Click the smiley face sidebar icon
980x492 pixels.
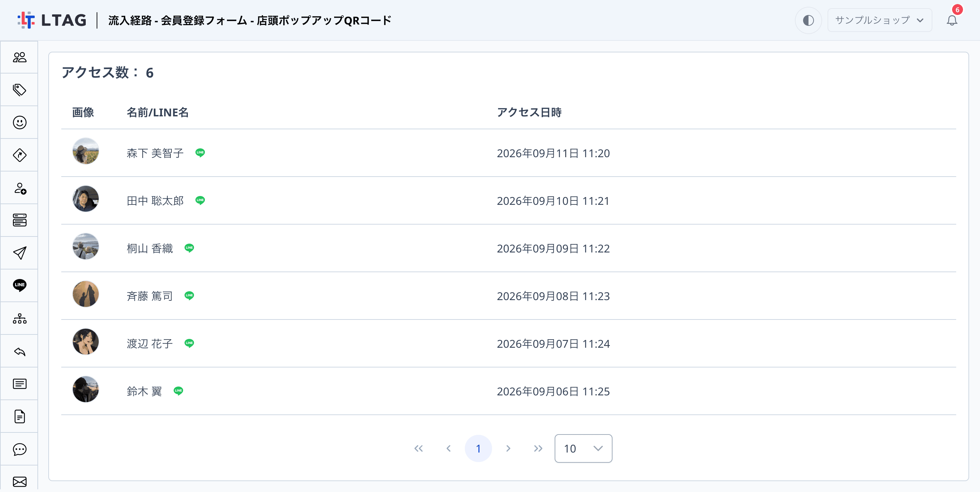tap(19, 122)
